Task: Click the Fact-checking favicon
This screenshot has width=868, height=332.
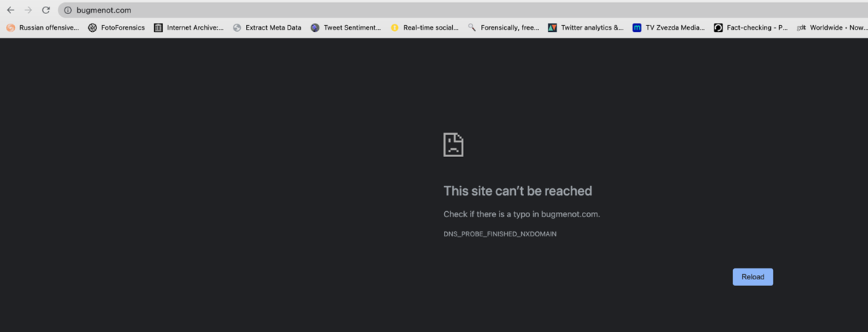Action: [718, 27]
